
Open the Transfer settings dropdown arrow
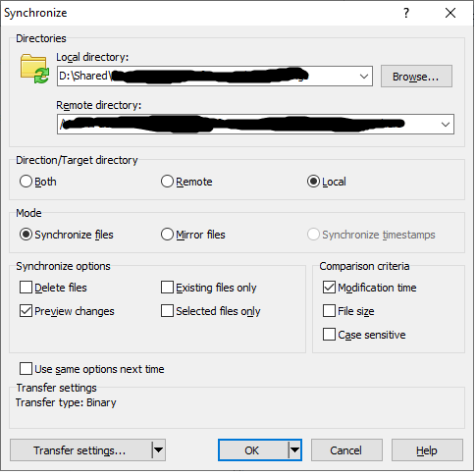[158, 450]
